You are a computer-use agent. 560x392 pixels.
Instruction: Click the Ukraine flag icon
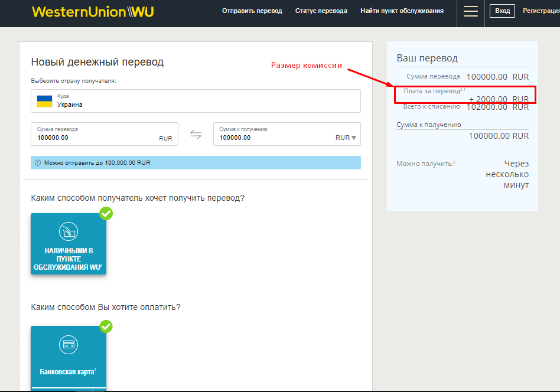click(45, 101)
